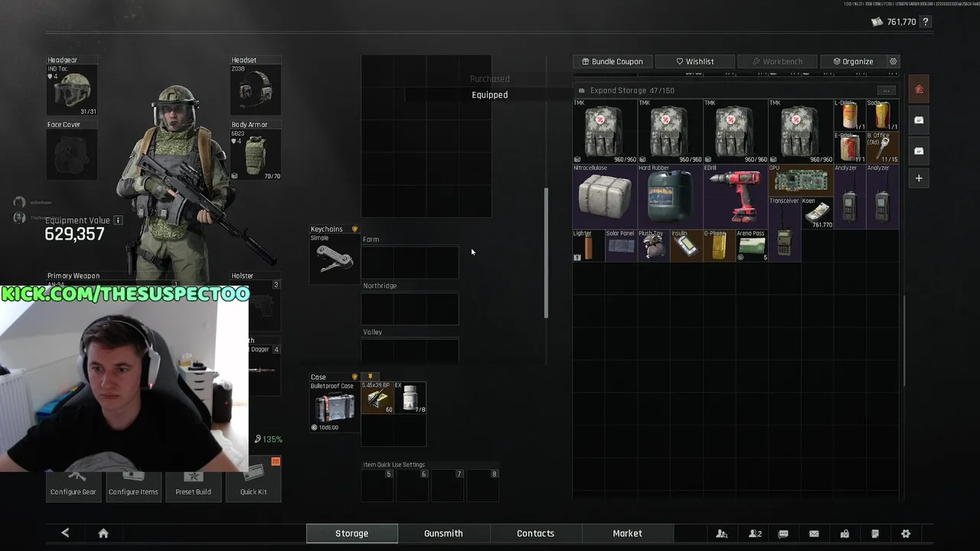
Task: Click the Northridge keychain slot label
Action: pos(380,285)
